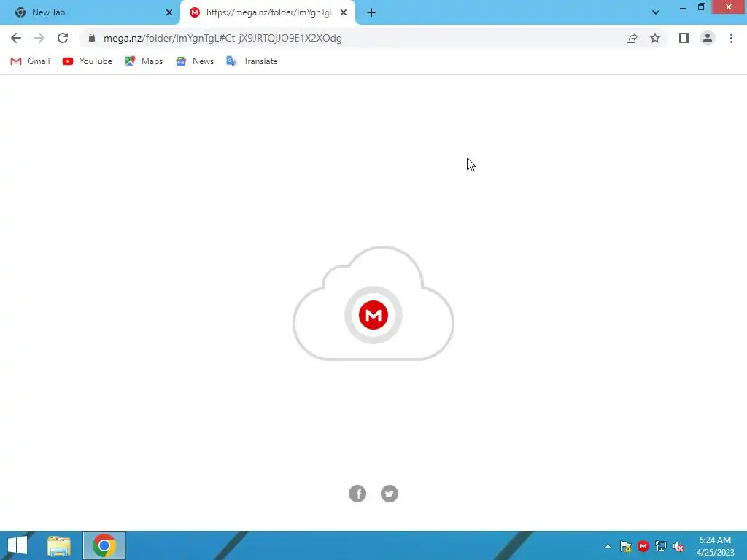Viewport: 747px width, 560px height.
Task: Expand the tab search dropdown arrow
Action: pos(656,12)
